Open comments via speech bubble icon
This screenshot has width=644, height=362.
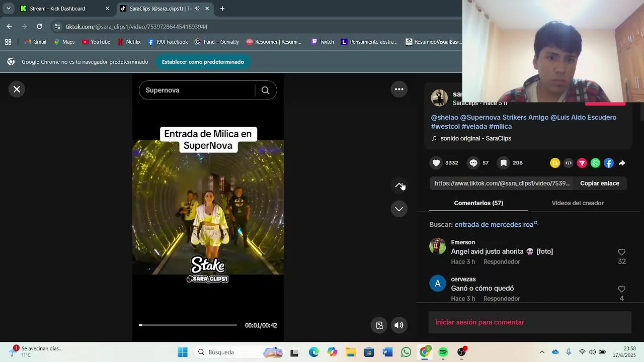tap(473, 163)
